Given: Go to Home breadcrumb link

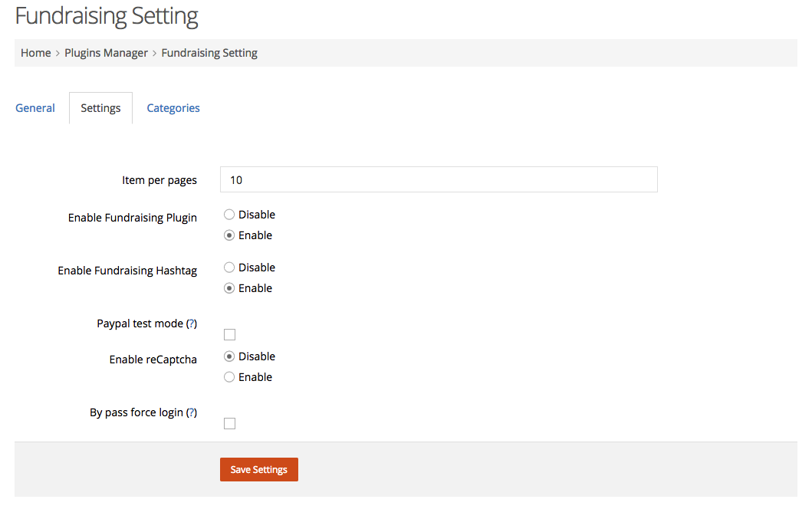Looking at the screenshot, I should tap(36, 53).
